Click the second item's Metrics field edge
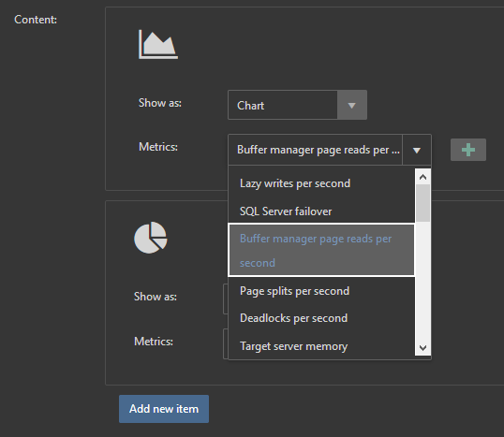 [226, 343]
